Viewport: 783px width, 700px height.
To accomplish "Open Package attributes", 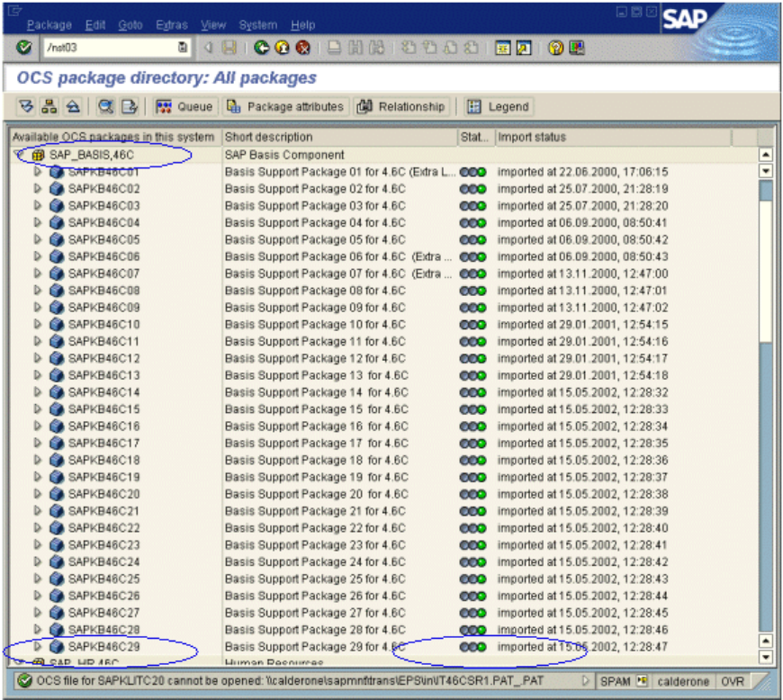I will click(285, 106).
